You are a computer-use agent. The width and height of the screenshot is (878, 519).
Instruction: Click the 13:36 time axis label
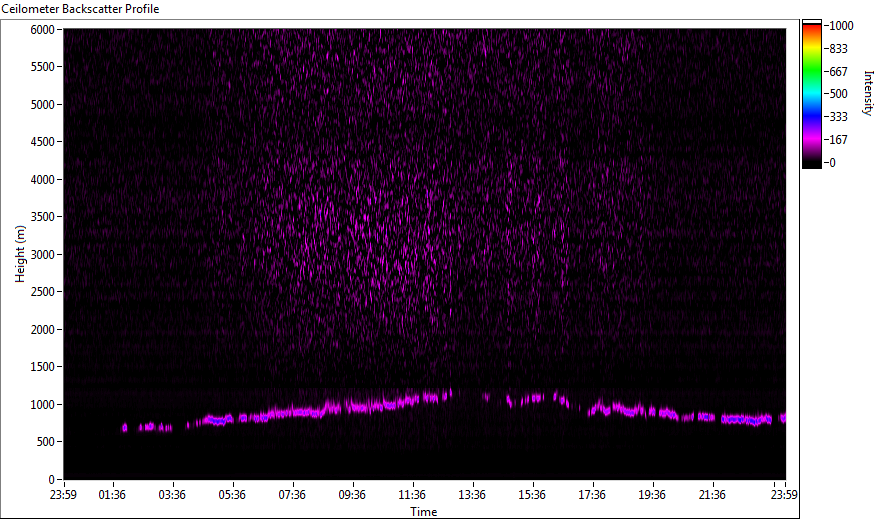pos(472,495)
